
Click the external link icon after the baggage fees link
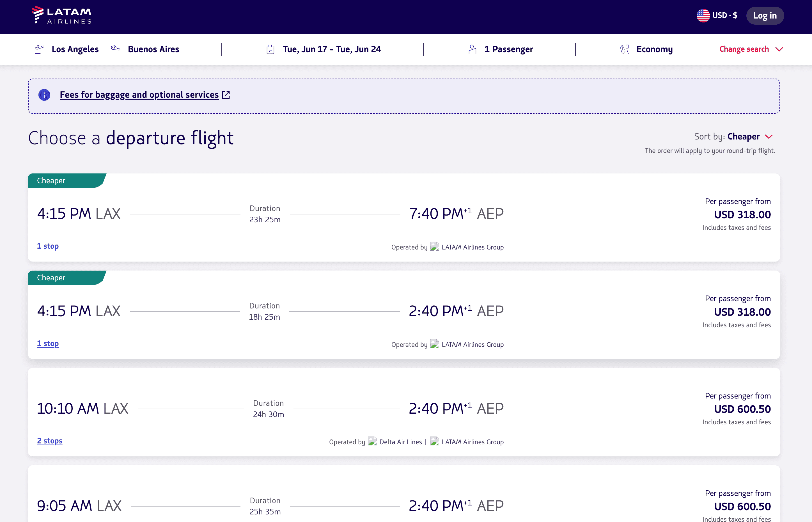coord(226,95)
